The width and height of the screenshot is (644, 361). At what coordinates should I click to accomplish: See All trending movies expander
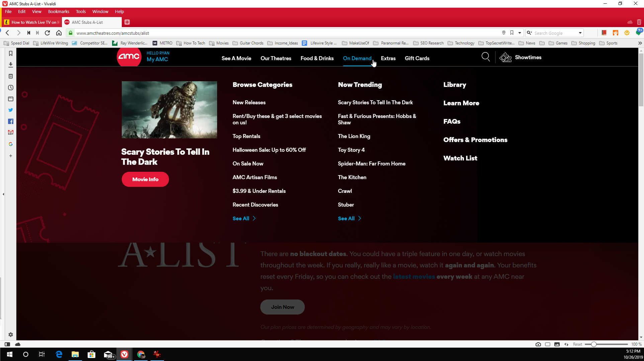click(x=349, y=218)
